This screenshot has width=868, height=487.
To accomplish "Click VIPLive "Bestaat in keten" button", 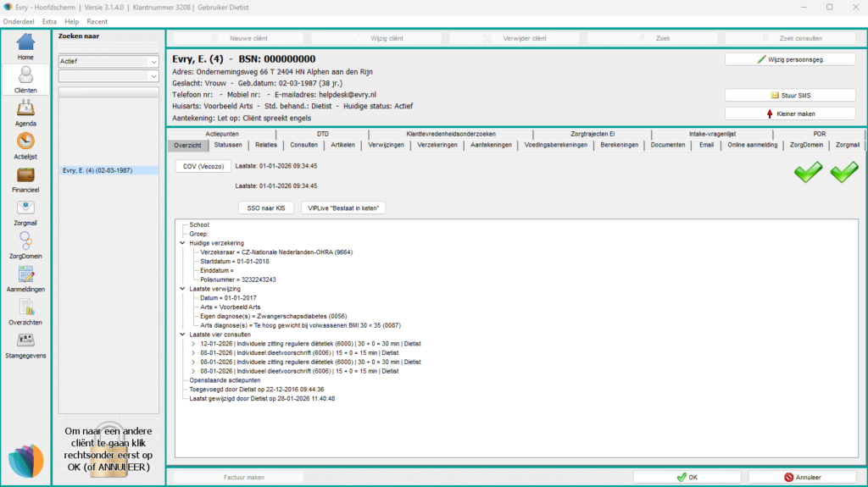I will (343, 208).
